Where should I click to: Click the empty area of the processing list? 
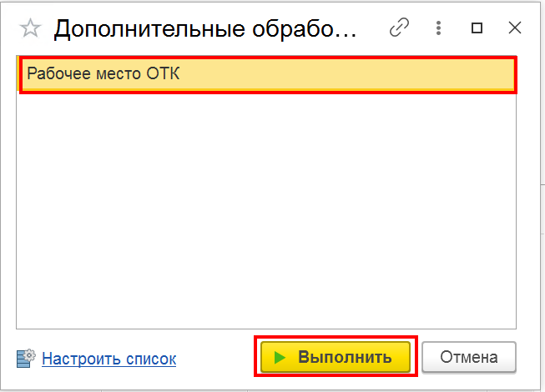pyautogui.click(x=266, y=210)
